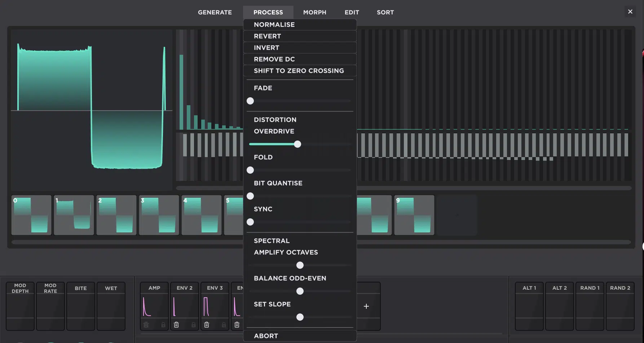Image resolution: width=644 pixels, height=343 pixels.
Task: Select wavetable frame 9 thumbnail
Action: (414, 215)
